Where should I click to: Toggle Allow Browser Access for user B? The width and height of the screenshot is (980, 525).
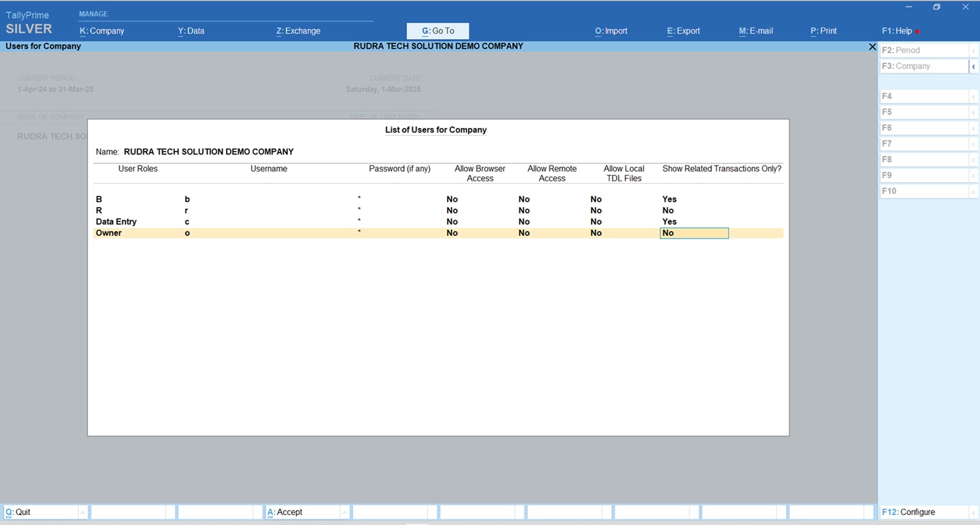(x=452, y=199)
